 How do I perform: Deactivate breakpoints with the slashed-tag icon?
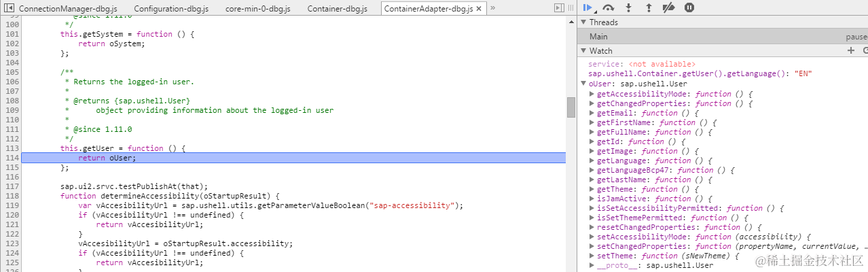pos(668,7)
